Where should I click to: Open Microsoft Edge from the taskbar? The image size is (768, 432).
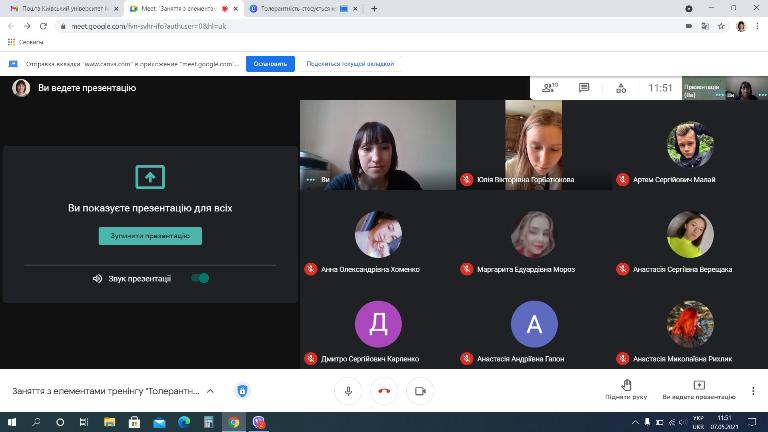point(184,422)
